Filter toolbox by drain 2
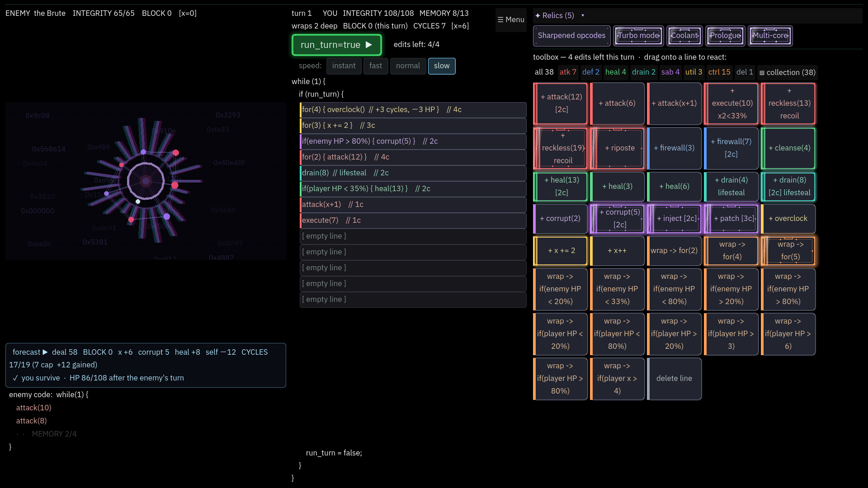Image resolution: width=868 pixels, height=488 pixels. pos(644,72)
